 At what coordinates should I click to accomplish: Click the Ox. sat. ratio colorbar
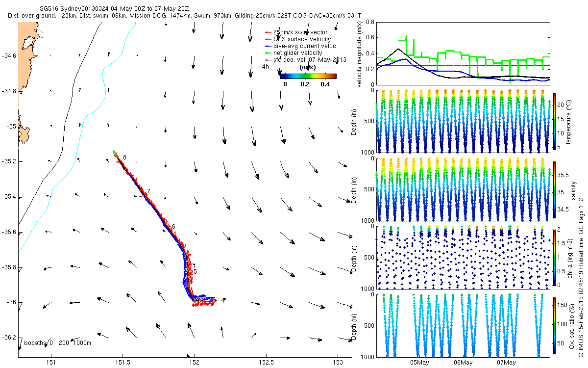[x=554, y=325]
